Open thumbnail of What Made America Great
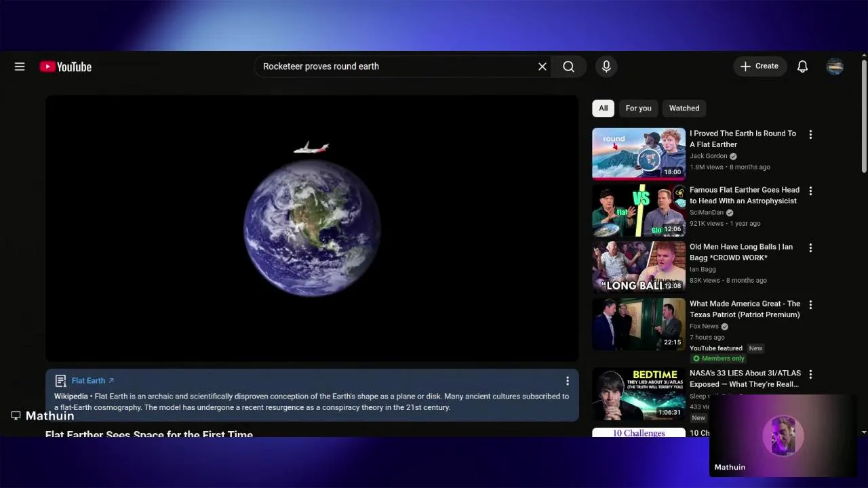This screenshot has height=488, width=868. 639,325
